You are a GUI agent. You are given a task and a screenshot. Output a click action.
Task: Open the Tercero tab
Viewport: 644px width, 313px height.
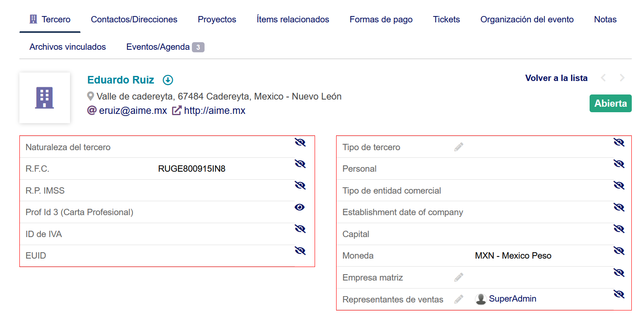[50, 19]
